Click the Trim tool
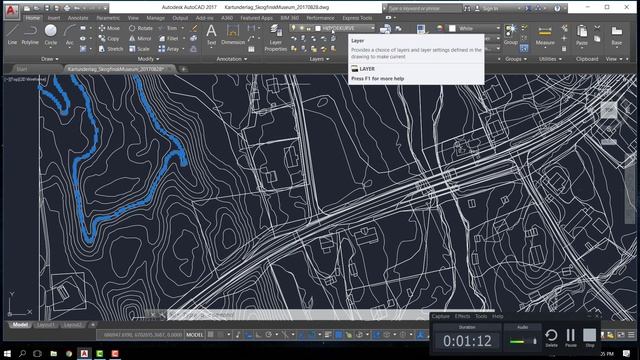The height and width of the screenshot is (360, 640). pyautogui.click(x=168, y=28)
